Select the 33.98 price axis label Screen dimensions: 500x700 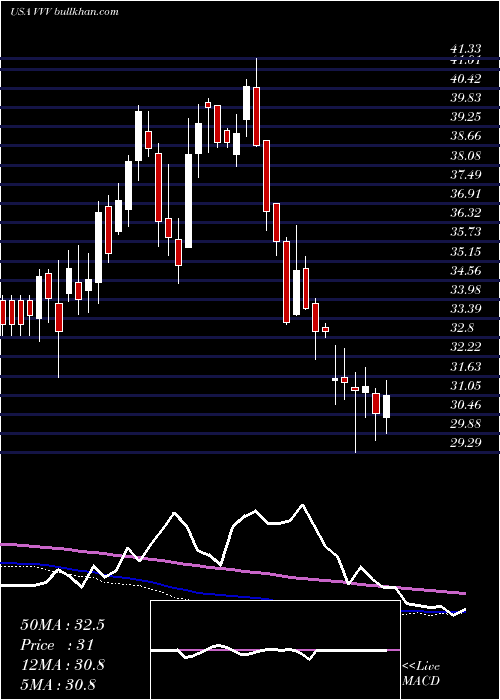(466, 289)
